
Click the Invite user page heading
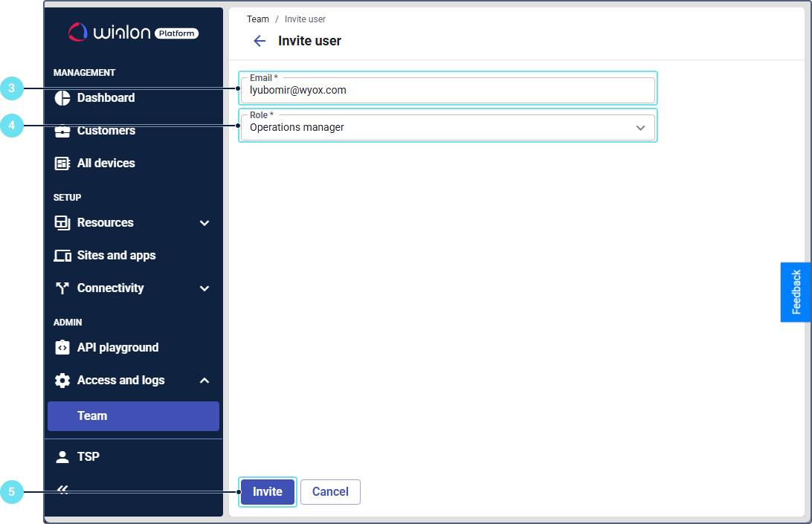(309, 41)
